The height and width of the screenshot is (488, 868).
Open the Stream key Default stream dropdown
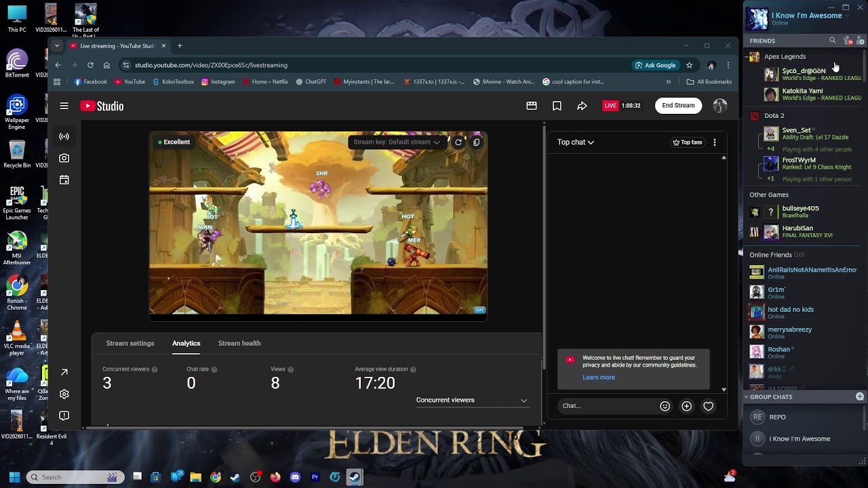397,142
